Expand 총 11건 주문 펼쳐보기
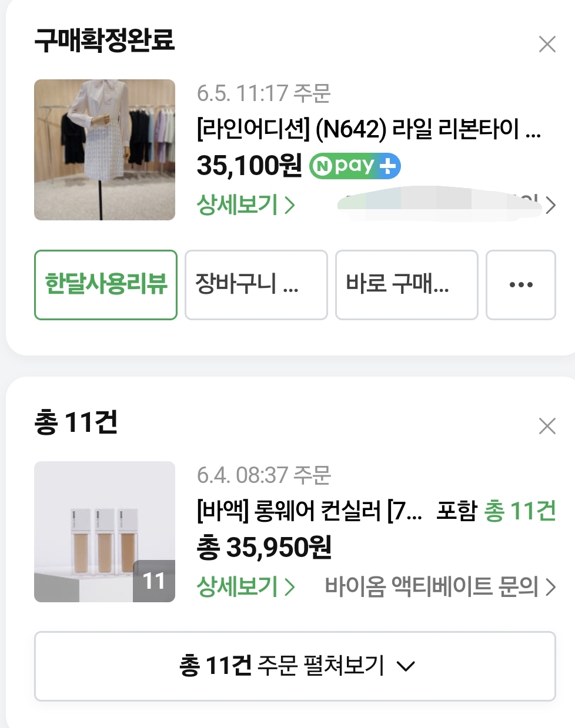The image size is (575, 728). point(295,666)
